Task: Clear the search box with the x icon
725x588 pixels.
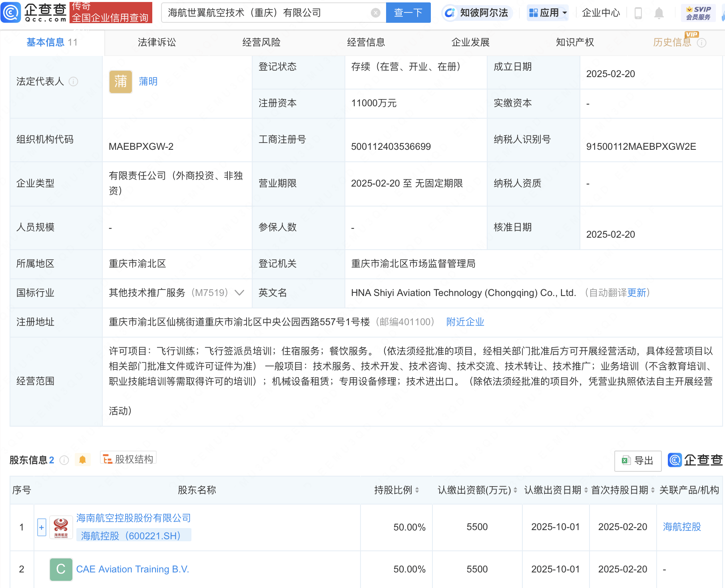Action: pos(374,12)
